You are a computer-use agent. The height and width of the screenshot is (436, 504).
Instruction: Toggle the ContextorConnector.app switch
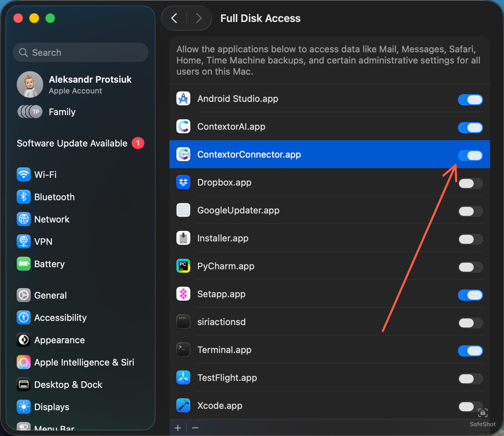pyautogui.click(x=470, y=156)
